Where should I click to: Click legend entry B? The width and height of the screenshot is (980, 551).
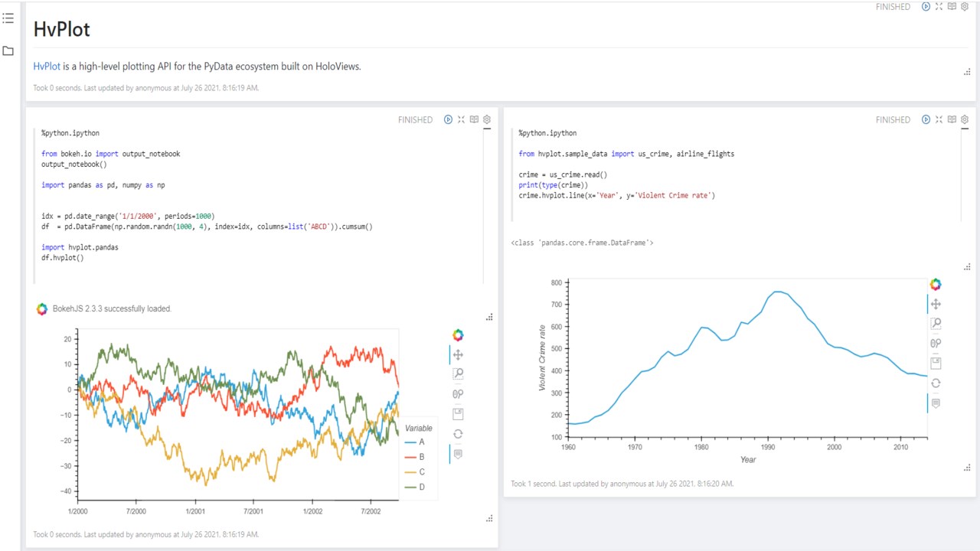[421, 457]
